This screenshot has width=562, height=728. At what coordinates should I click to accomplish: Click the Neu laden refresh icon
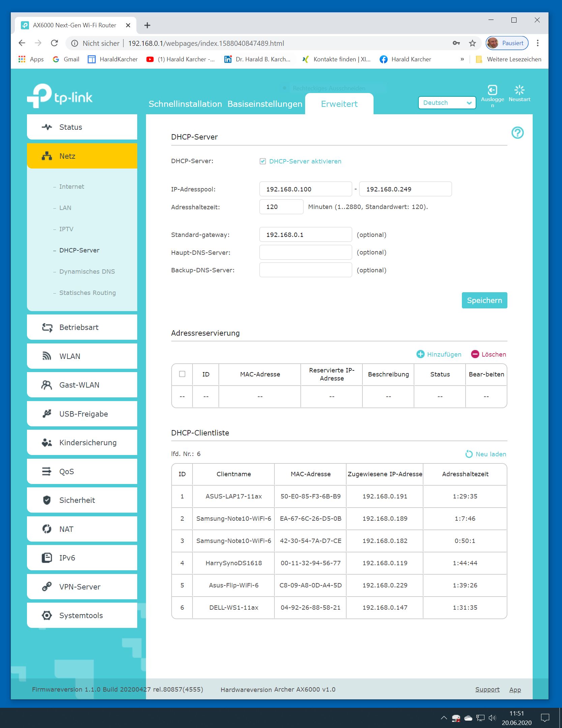tap(469, 454)
